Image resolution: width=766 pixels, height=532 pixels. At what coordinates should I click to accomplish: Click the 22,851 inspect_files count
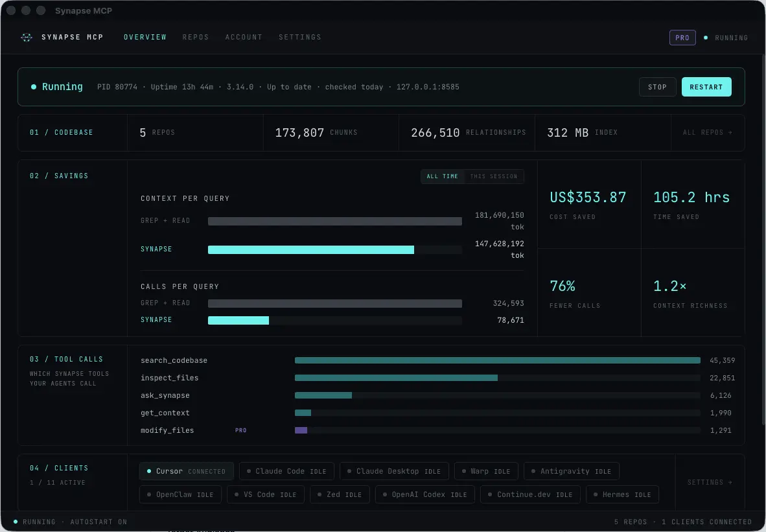coord(722,378)
